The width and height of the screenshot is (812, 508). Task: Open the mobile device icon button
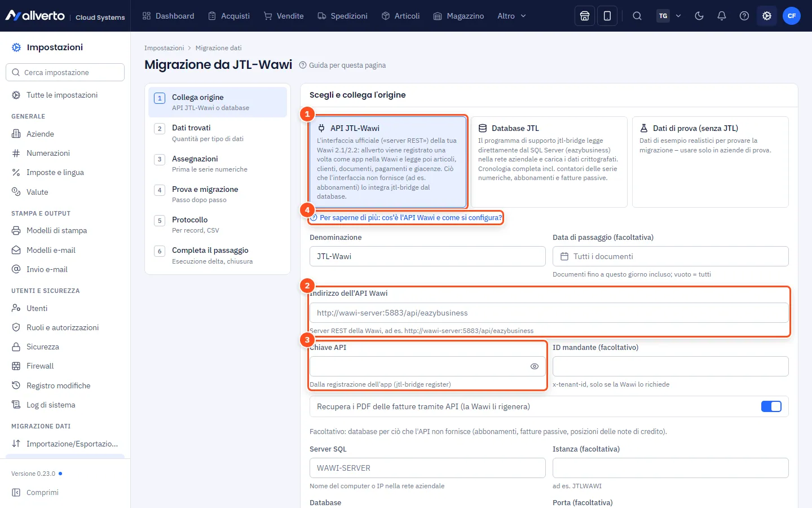click(x=607, y=16)
